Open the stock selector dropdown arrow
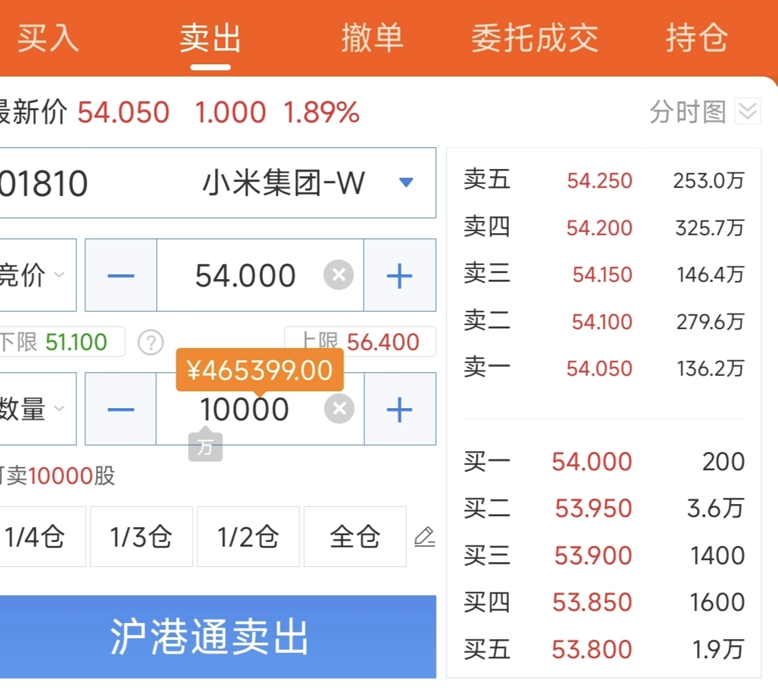Viewport: 778px width, 700px height. point(406,182)
